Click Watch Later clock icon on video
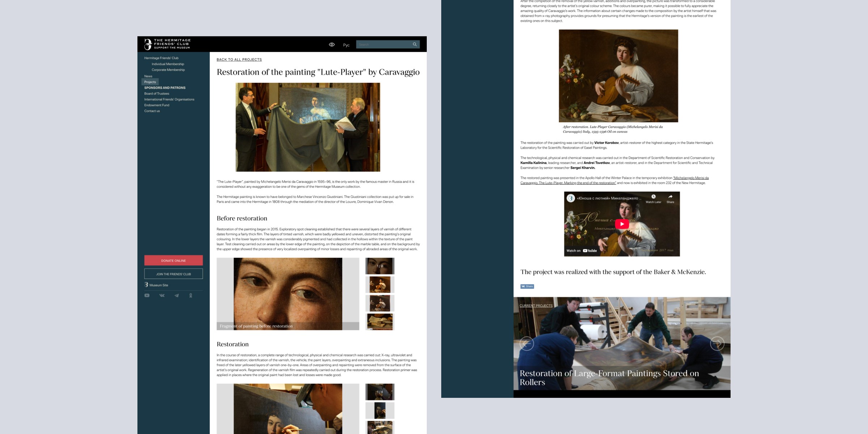The width and height of the screenshot is (868, 434). pos(653,197)
